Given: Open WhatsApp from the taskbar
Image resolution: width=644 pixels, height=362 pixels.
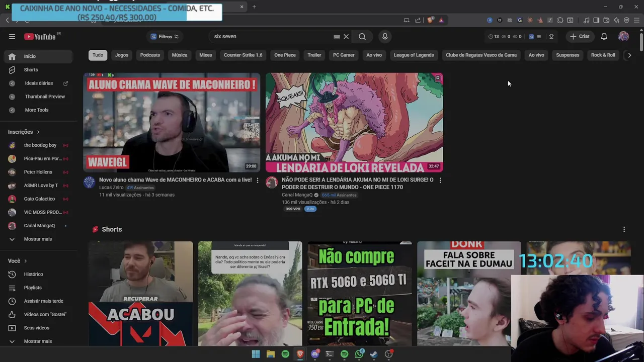Looking at the screenshot, I should [359, 354].
